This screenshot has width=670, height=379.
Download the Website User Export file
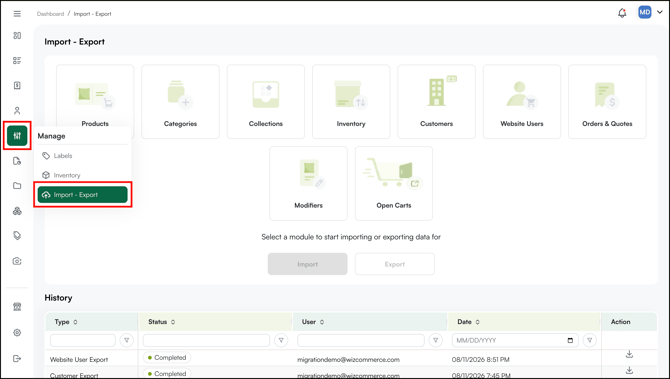[x=629, y=354]
